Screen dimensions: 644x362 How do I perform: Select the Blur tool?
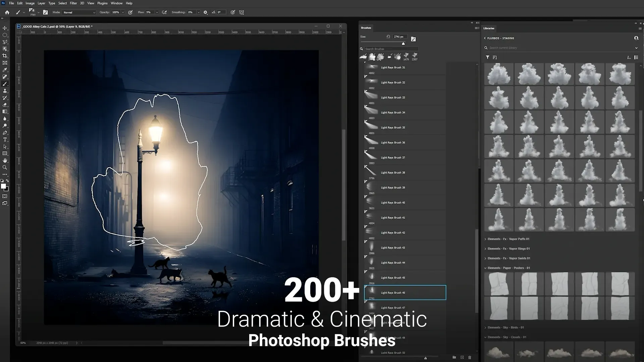pyautogui.click(x=5, y=119)
